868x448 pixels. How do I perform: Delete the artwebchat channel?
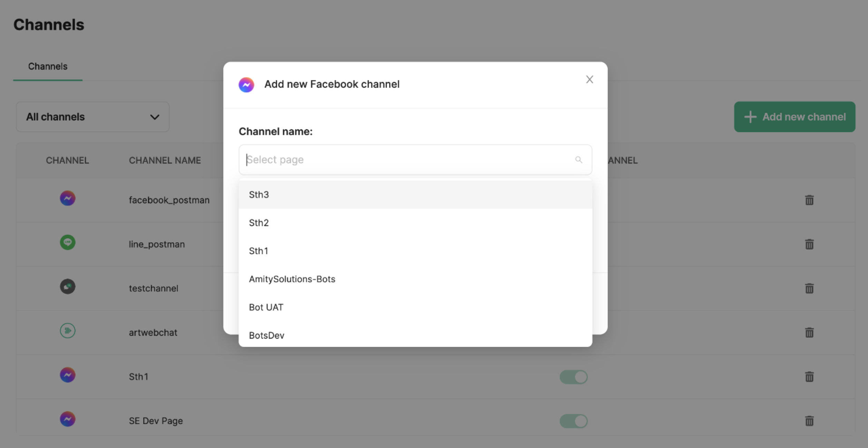tap(809, 332)
